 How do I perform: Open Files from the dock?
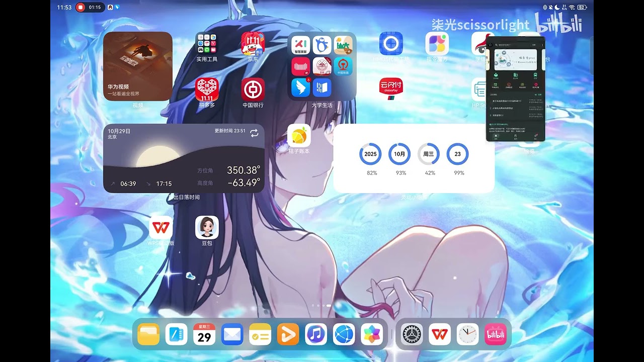[148, 334]
